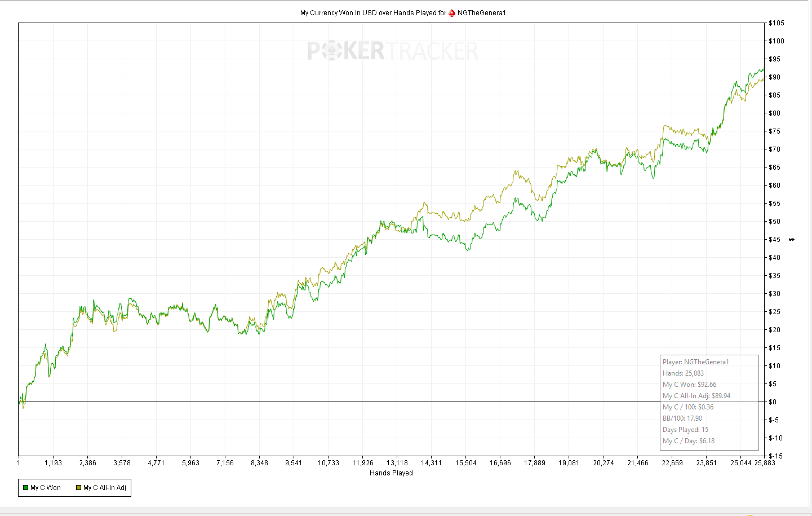
Task: Click the 22,659 x-axis tick label
Action: [x=672, y=463]
